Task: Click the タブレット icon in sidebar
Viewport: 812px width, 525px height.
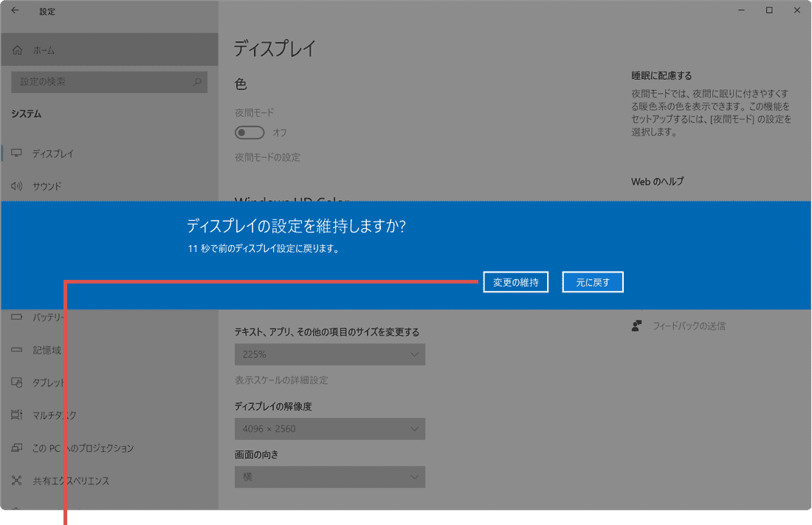Action: tap(16, 382)
